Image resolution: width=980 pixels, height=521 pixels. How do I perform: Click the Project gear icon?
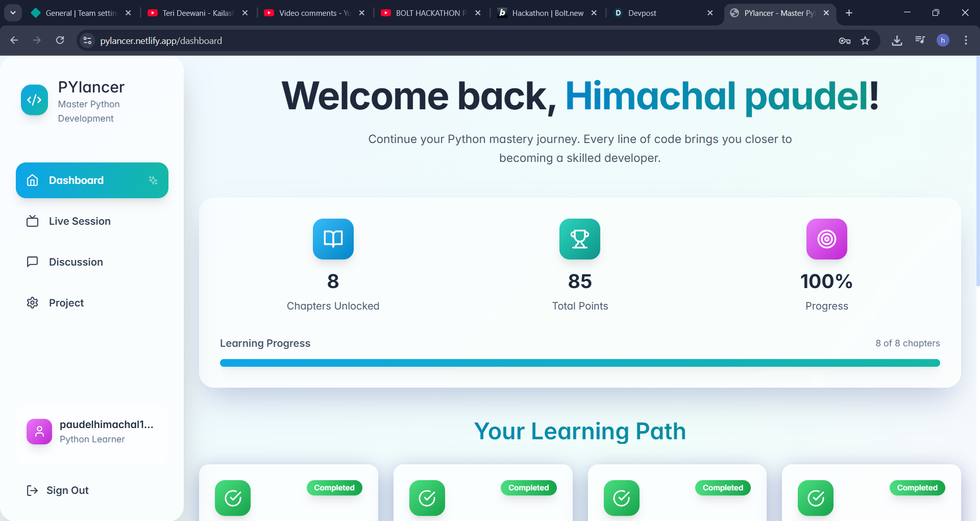(x=32, y=303)
